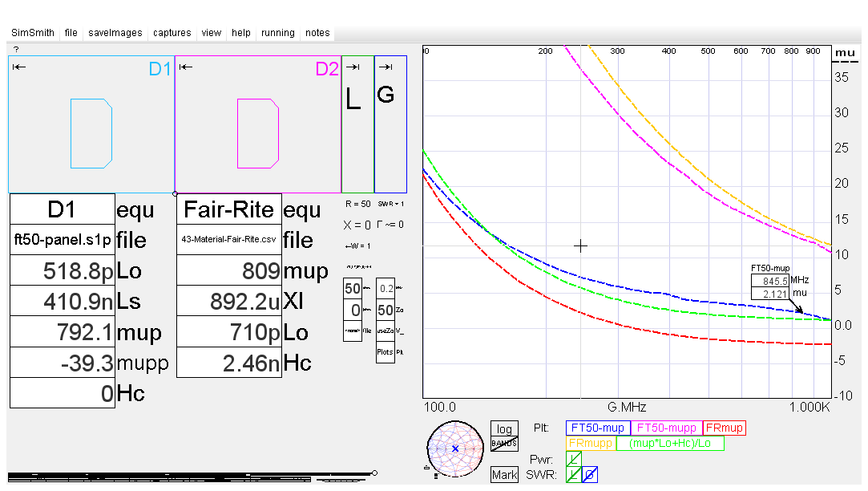The width and height of the screenshot is (868, 491).
Task: Click the R = 50 readout
Action: [x=357, y=204]
